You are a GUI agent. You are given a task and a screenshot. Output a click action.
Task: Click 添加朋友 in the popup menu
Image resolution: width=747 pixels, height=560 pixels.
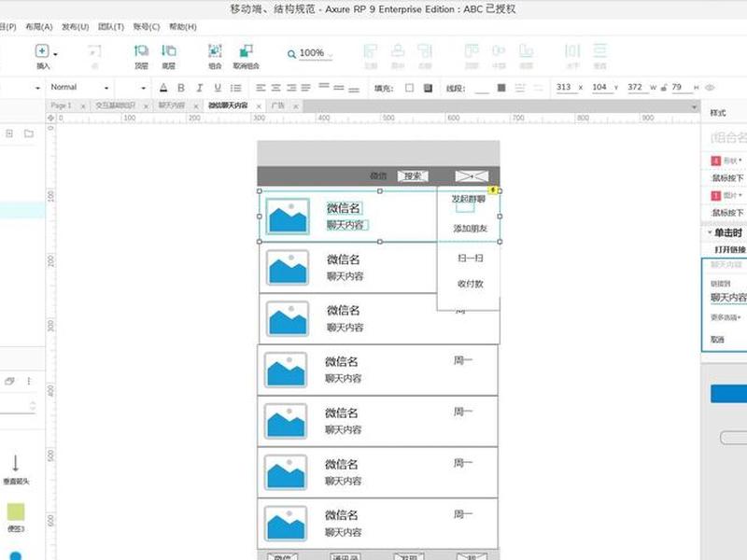coord(471,229)
